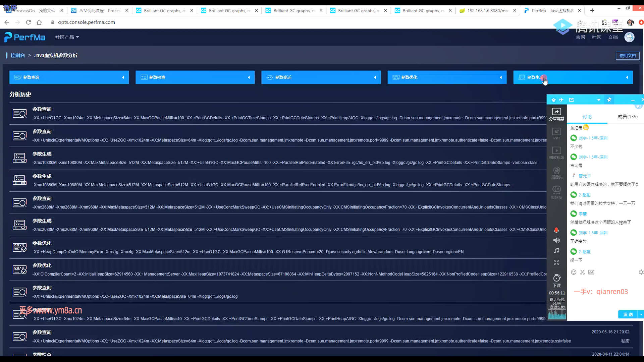Click the scissors screenshot icon in chat

(582, 272)
